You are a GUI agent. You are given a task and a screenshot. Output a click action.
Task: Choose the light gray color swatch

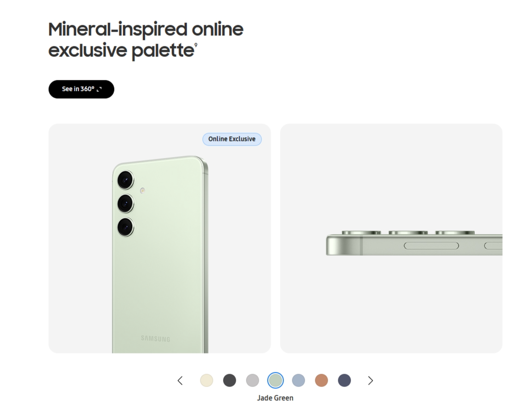click(x=252, y=380)
